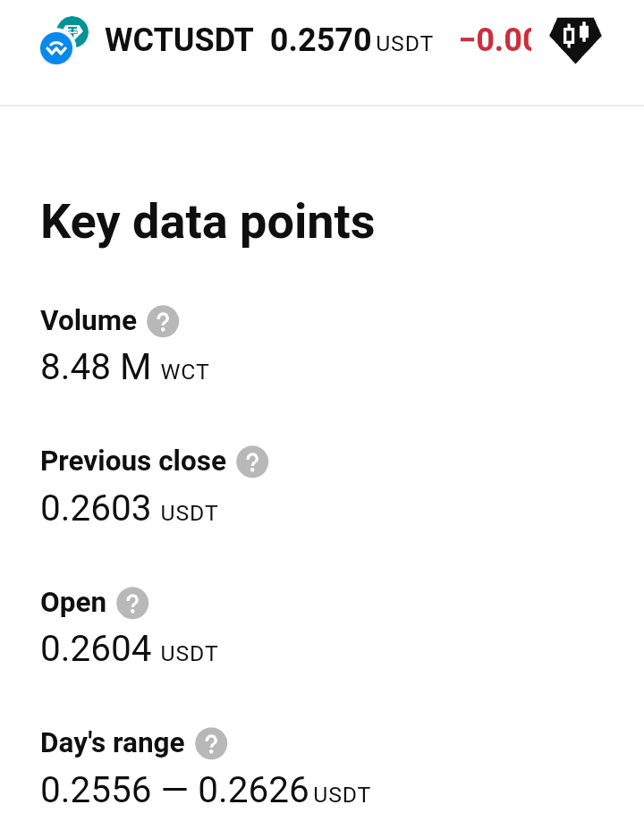Click the WCT/USDT coin pair logo
The image size is (644, 830).
pyautogui.click(x=64, y=40)
